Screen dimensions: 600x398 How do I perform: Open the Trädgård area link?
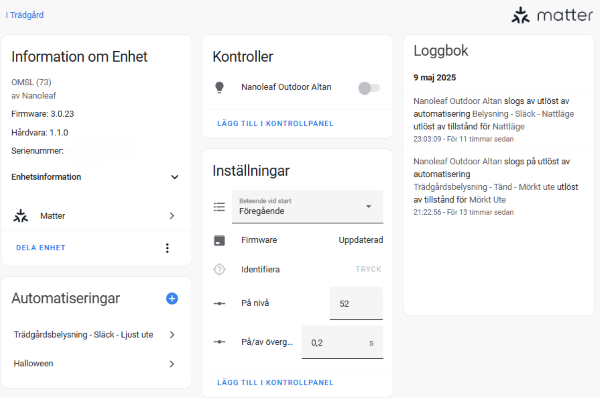tap(24, 15)
